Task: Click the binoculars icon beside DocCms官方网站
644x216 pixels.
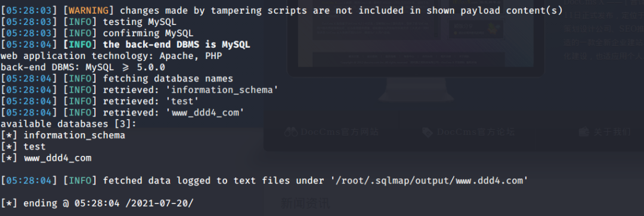Action: tap(291, 132)
